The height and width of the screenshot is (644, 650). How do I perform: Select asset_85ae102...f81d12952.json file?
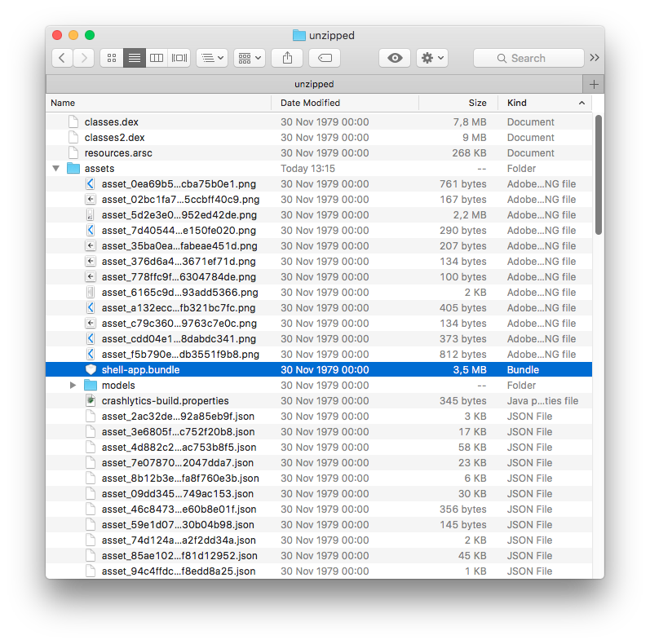[319, 556]
